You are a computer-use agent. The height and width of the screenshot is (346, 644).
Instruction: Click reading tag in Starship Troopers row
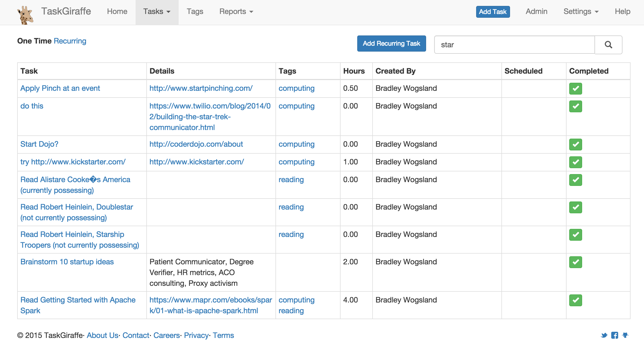(291, 235)
